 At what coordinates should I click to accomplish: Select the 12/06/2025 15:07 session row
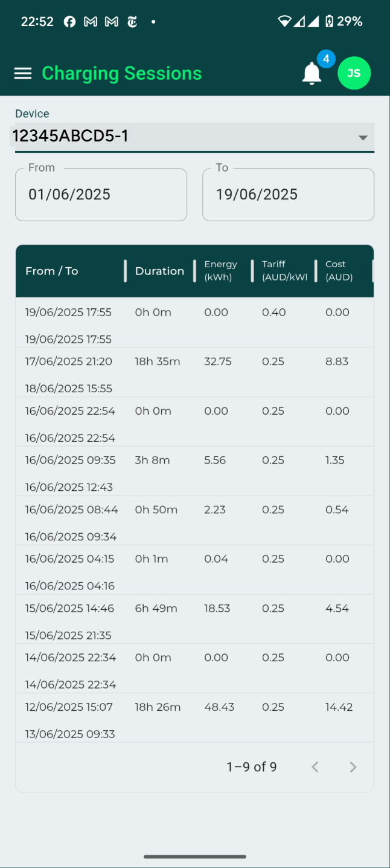tap(194, 718)
